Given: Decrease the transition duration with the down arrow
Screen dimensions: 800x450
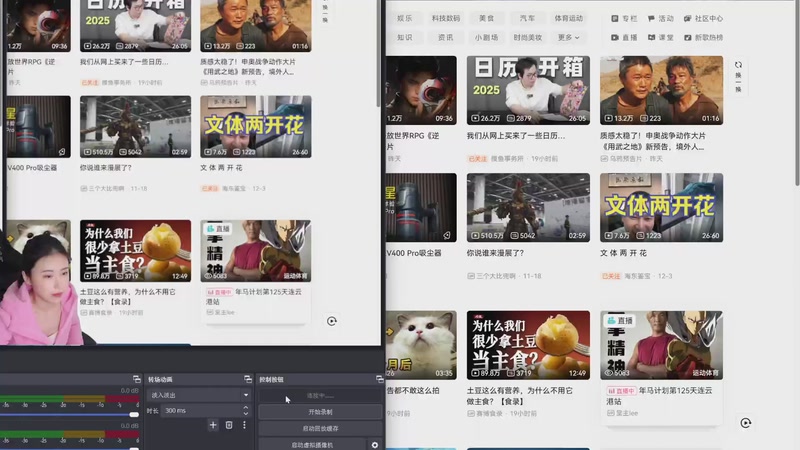Looking at the screenshot, I should coord(246,413).
